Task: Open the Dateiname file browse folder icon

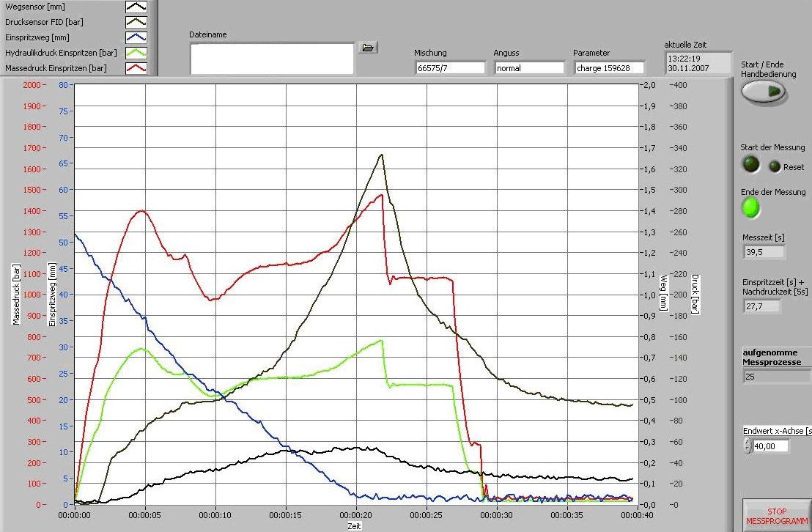Action: [368, 48]
